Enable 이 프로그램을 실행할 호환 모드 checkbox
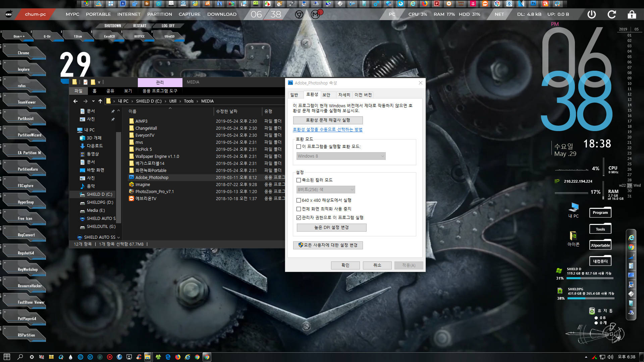 299,146
